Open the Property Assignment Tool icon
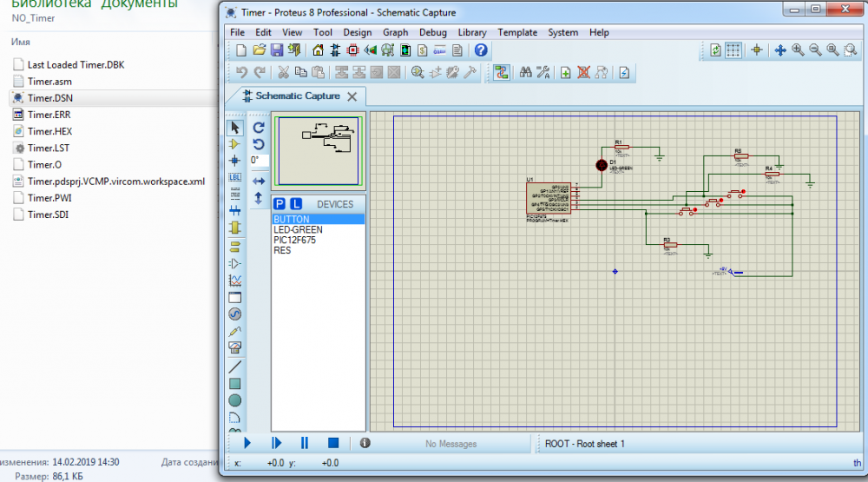This screenshot has width=868, height=482. (x=543, y=73)
